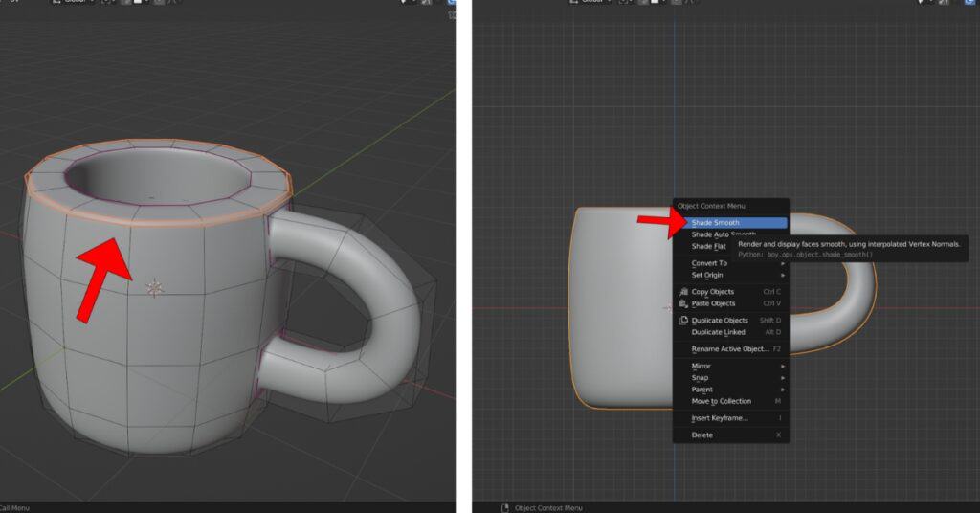Choose Rename Active Object

click(729, 349)
